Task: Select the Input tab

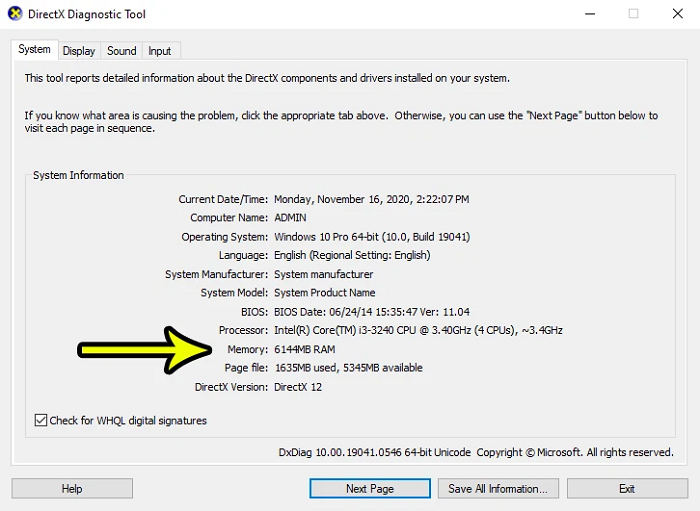Action: point(160,51)
